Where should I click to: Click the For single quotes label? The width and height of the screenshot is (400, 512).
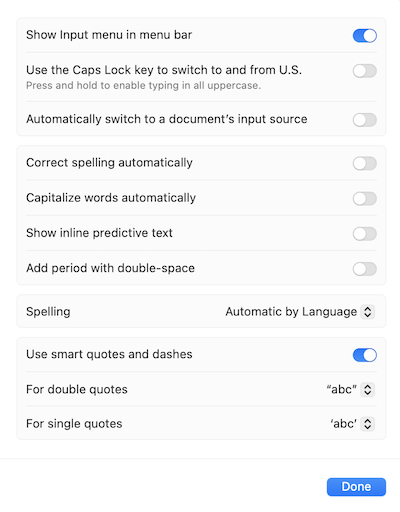point(74,424)
